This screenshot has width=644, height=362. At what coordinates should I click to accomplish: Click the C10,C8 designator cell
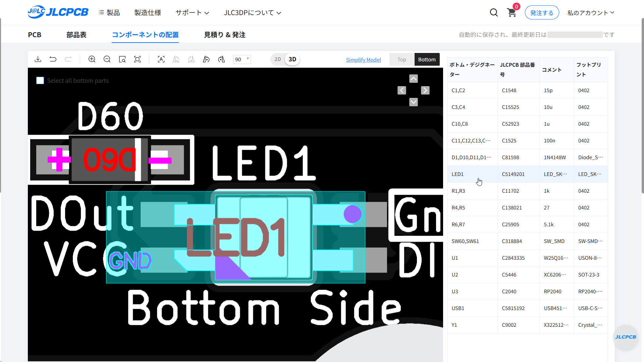(473, 124)
